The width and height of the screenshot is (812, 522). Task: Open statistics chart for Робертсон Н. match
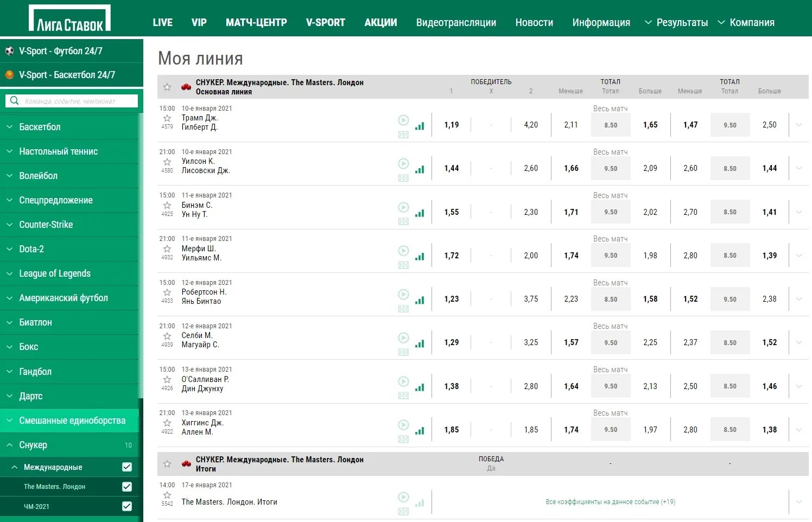[420, 300]
